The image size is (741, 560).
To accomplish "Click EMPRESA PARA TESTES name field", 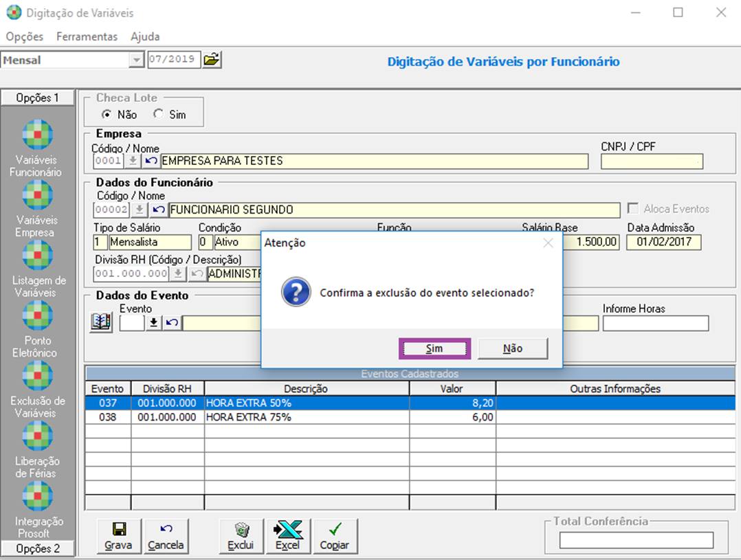I will pos(374,161).
